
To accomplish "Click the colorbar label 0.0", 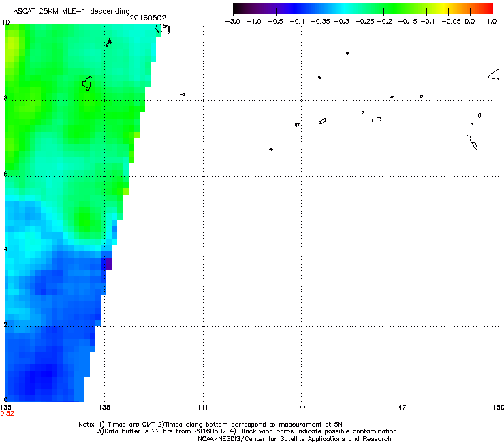I will click(470, 22).
